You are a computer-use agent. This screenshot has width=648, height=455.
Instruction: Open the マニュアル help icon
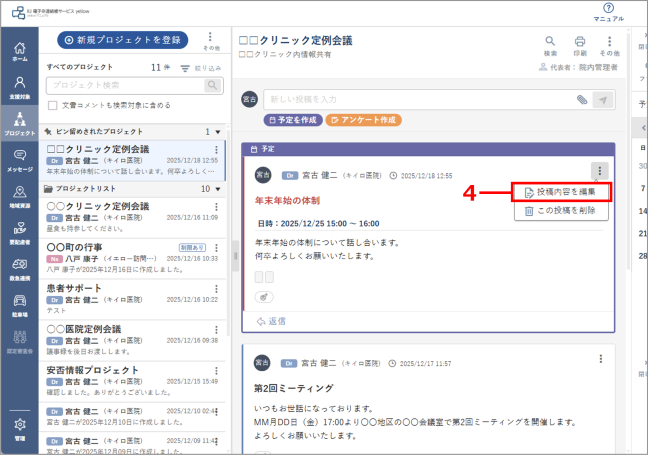608,12
